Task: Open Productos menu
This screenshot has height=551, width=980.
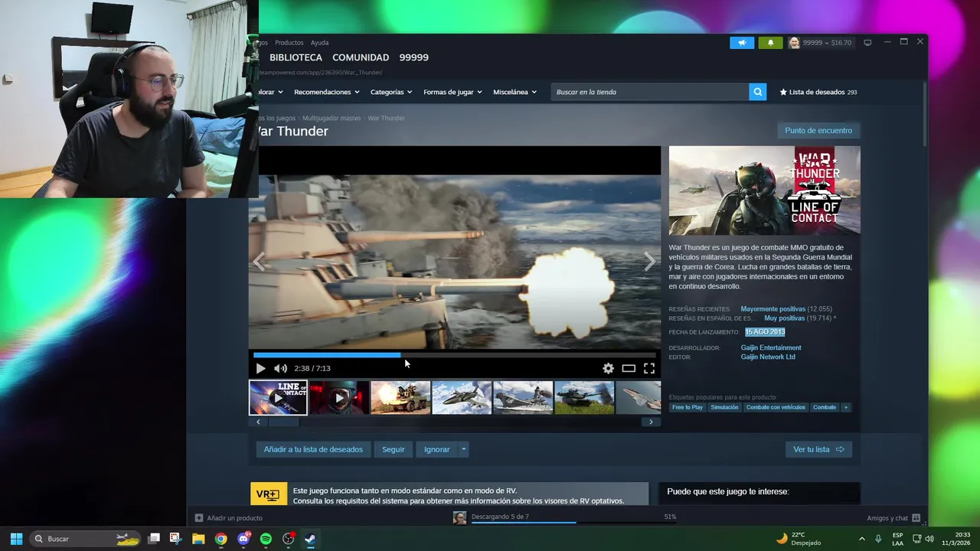Action: 289,43
